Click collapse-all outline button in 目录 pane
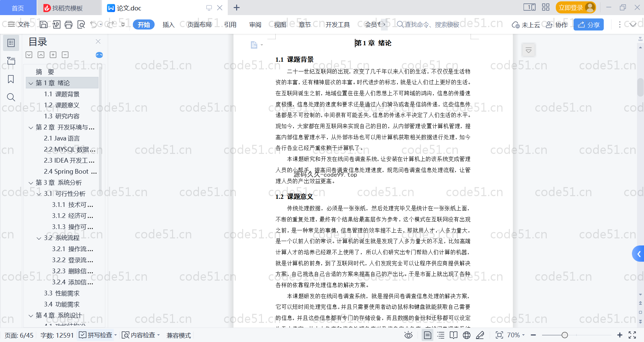The width and height of the screenshot is (644, 342). [41, 55]
